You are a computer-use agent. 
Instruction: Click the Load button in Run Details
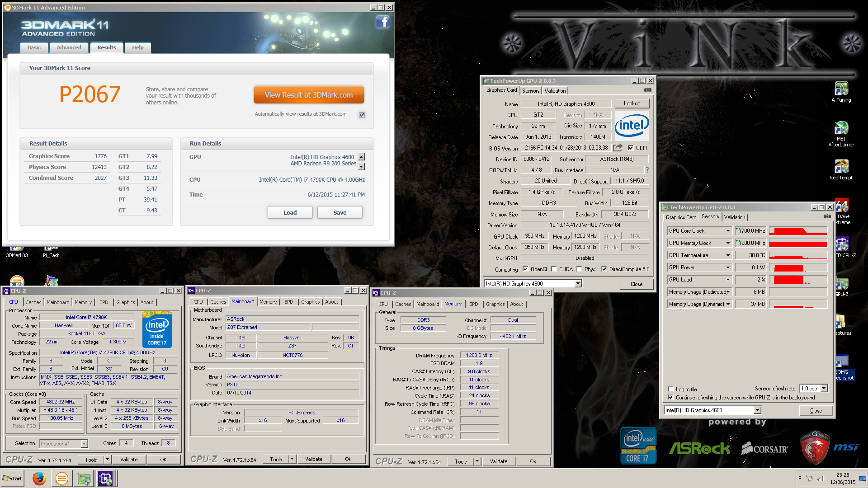(290, 212)
